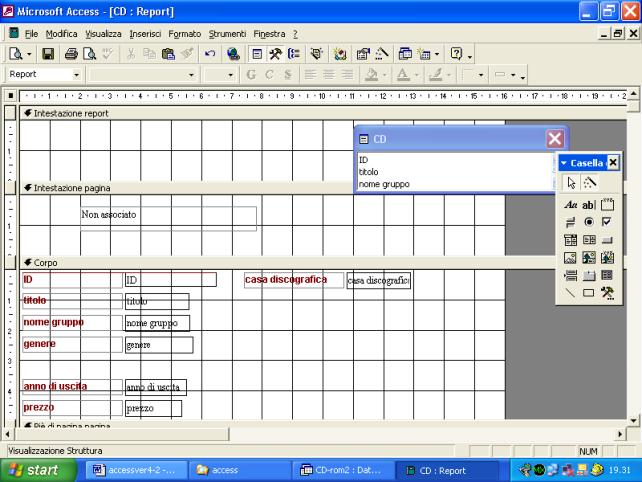Open the Properties sheet icon

point(363,54)
